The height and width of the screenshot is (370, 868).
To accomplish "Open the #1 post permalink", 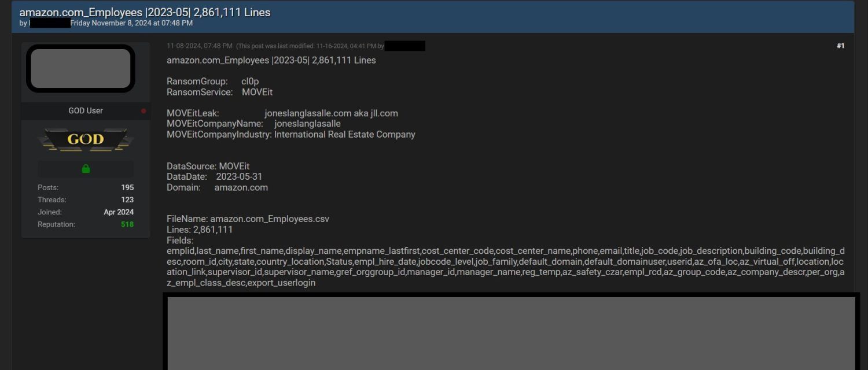I will tap(840, 46).
